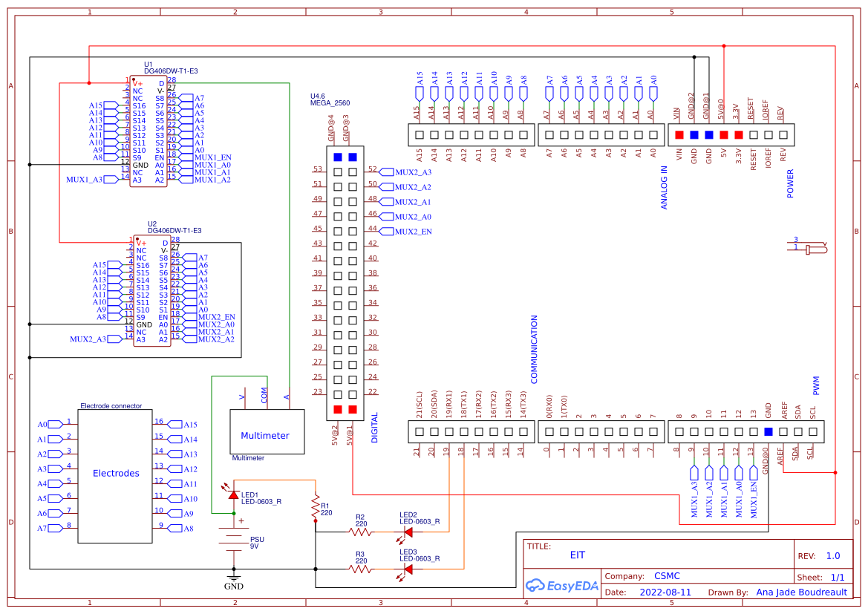The width and height of the screenshot is (868, 614).
Task: Click the EIT title text in title block
Action: 578,555
